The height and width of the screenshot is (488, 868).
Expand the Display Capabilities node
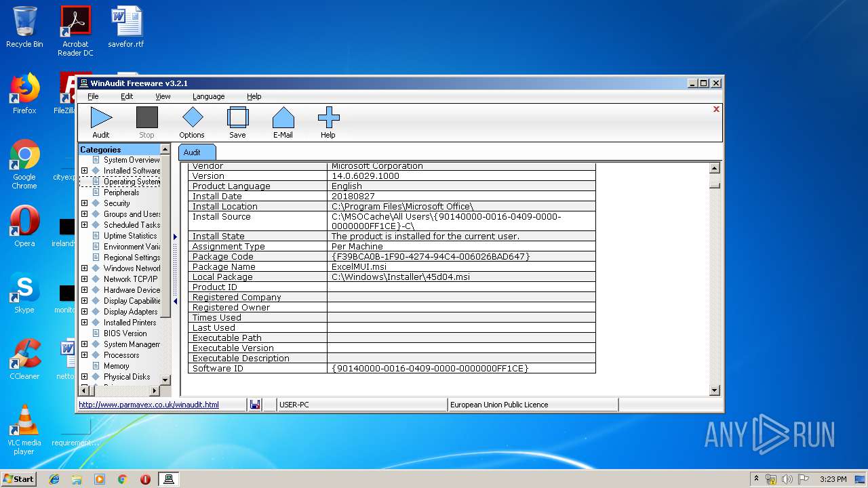(84, 301)
